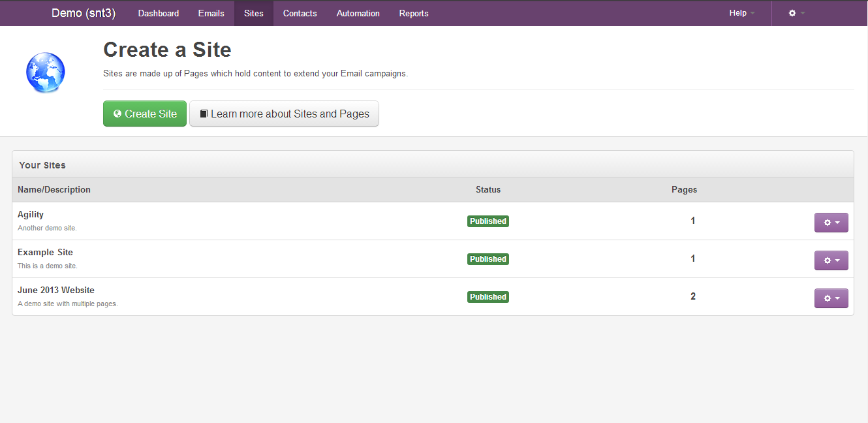
Task: Click the Demo (snt3) brand title
Action: point(84,13)
